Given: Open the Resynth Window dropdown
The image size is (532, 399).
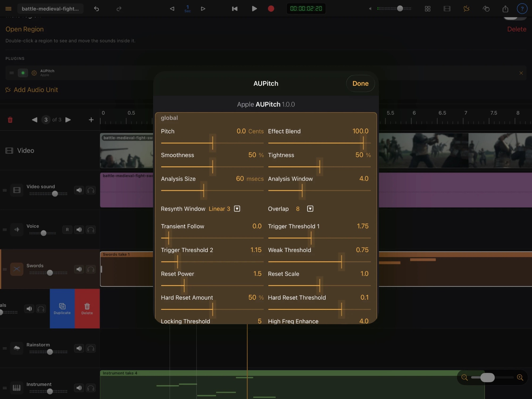Looking at the screenshot, I should click(237, 209).
